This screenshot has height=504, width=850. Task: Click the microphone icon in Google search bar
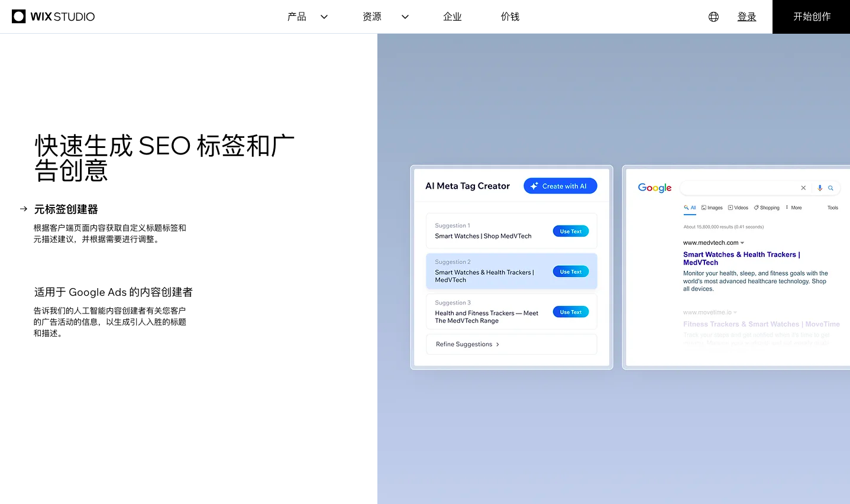tap(820, 188)
